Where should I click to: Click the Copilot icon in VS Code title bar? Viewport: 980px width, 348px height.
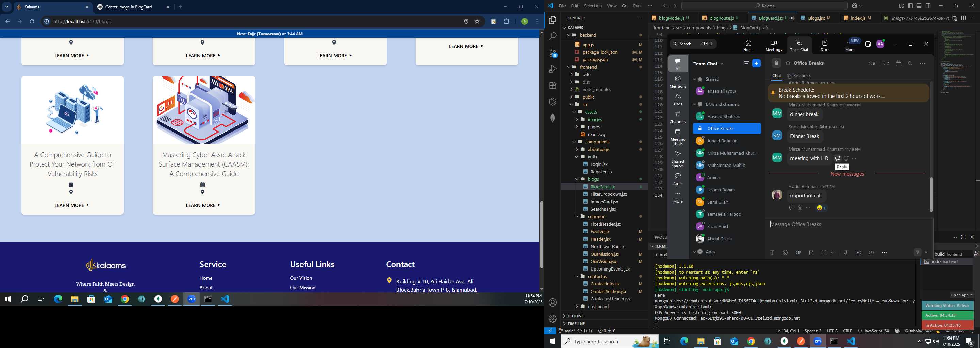[854, 6]
